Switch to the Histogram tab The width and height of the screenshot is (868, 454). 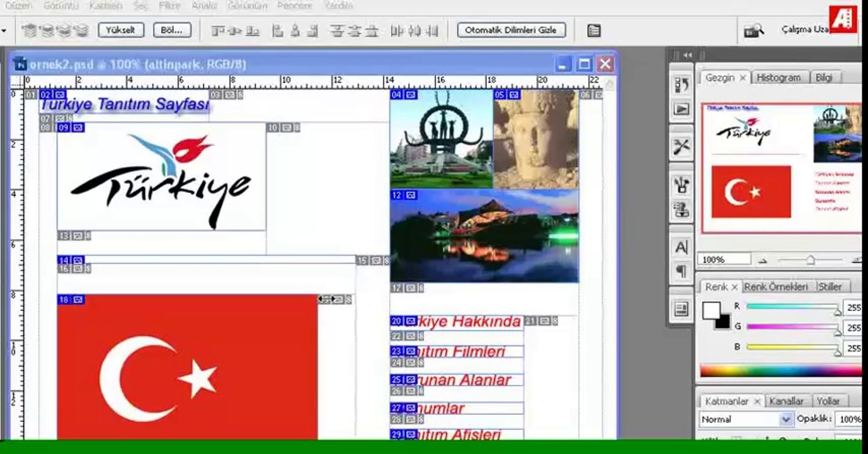[x=779, y=78]
